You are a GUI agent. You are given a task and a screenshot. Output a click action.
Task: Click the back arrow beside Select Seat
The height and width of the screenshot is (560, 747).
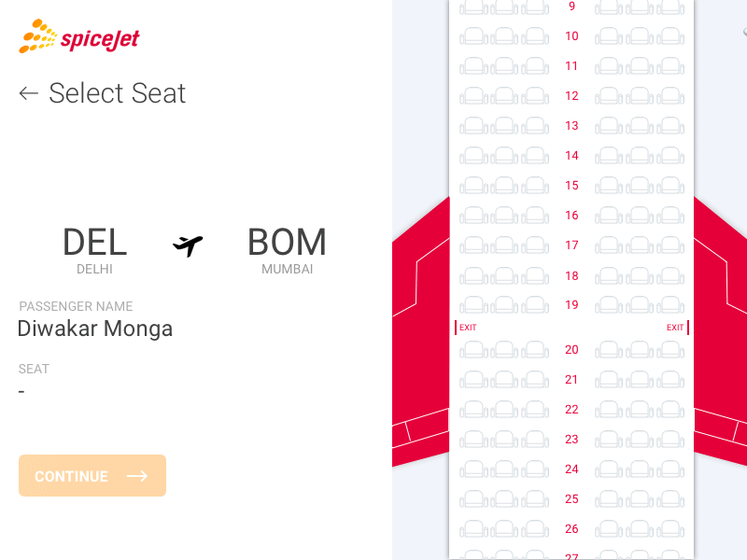pos(29,93)
